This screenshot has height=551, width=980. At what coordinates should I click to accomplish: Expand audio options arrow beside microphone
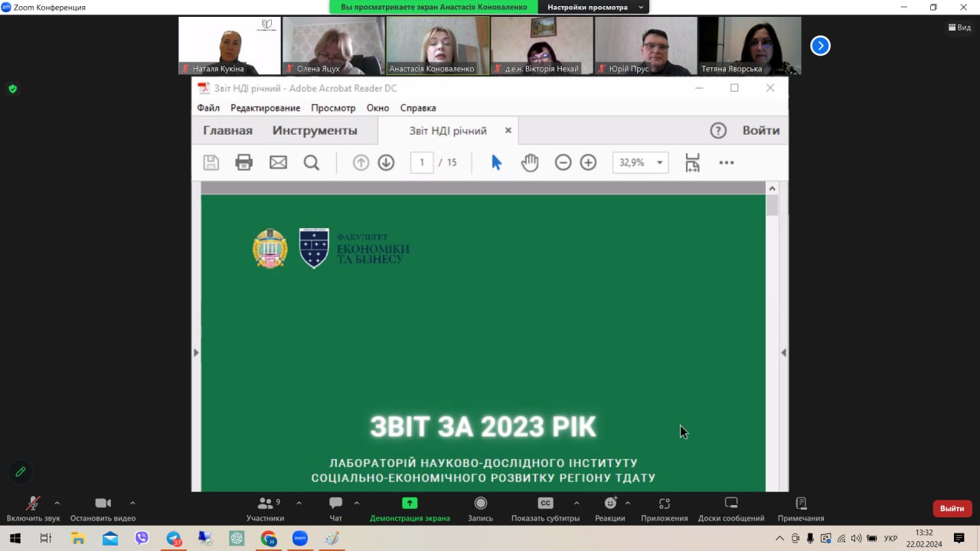point(57,503)
